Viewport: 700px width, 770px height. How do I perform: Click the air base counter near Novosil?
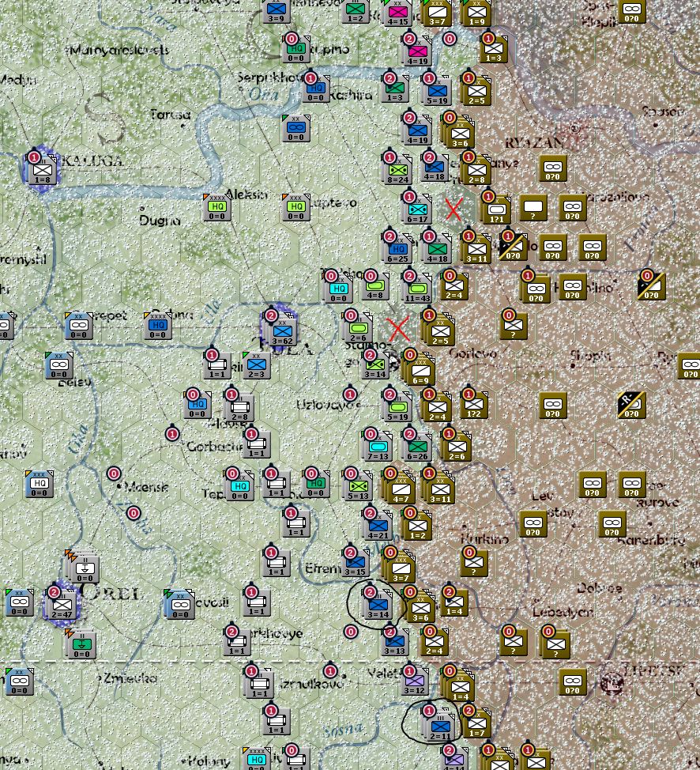click(179, 604)
